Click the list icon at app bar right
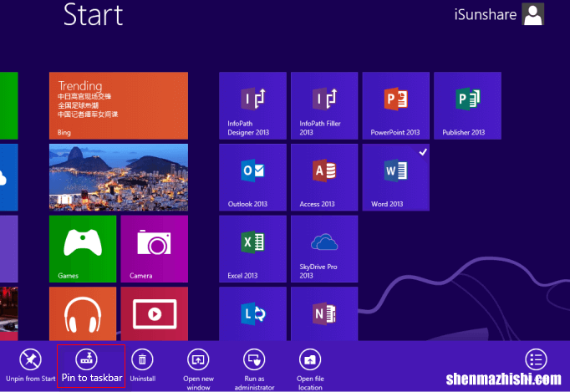Viewport: 570px width, 392px height. pyautogui.click(x=536, y=359)
